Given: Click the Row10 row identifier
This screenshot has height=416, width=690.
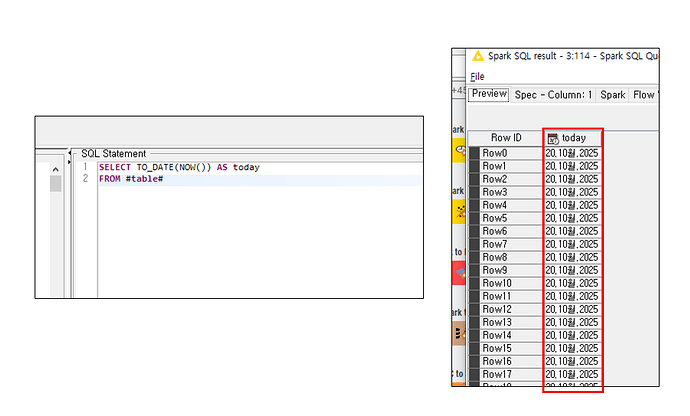Looking at the screenshot, I should (497, 283).
